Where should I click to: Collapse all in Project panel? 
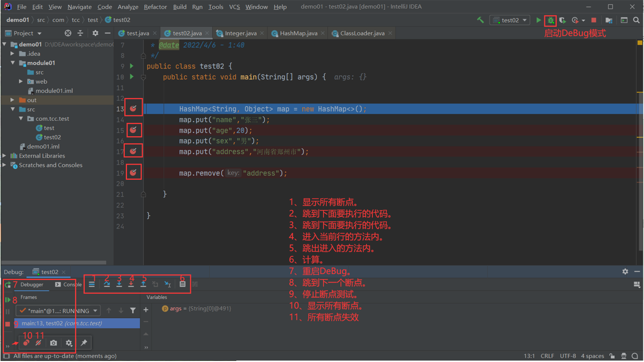coord(80,33)
